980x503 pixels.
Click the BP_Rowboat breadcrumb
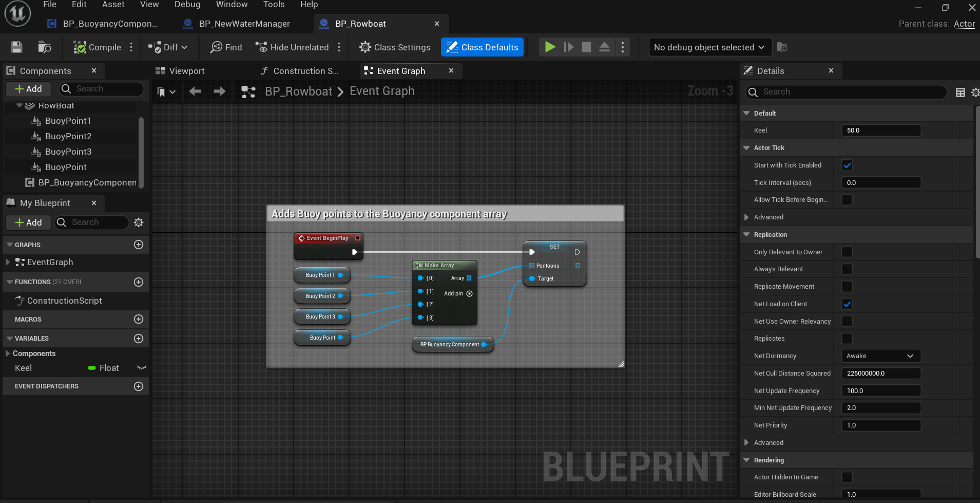[x=299, y=91]
